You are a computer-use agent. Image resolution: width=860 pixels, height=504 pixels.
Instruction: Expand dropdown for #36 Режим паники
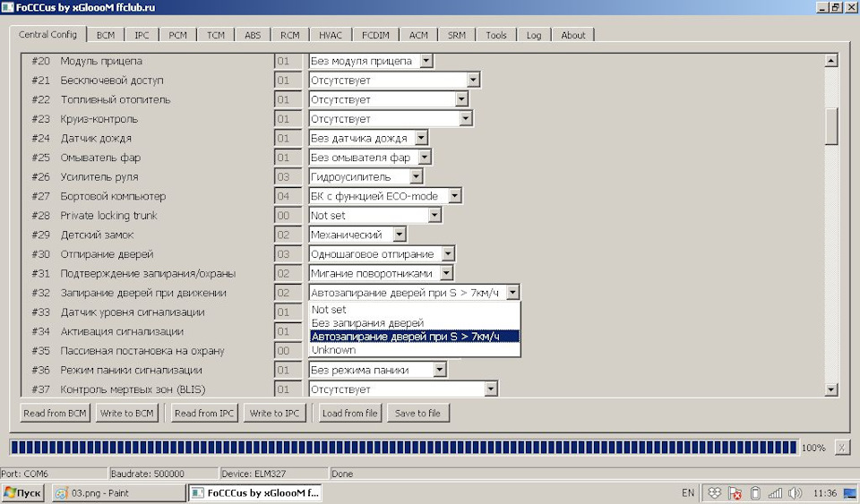pos(439,370)
